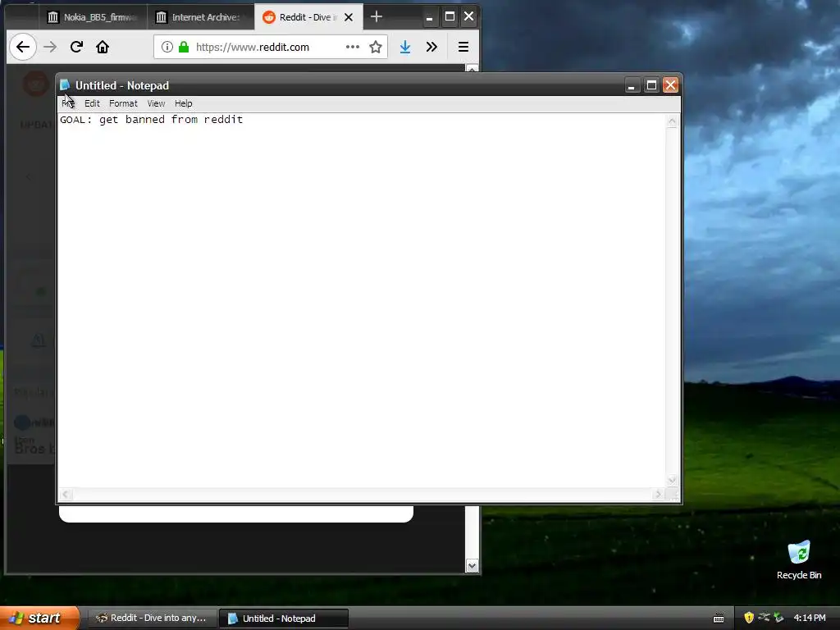Image resolution: width=840 pixels, height=630 pixels.
Task: Bookmark this page with the star
Action: click(x=376, y=47)
